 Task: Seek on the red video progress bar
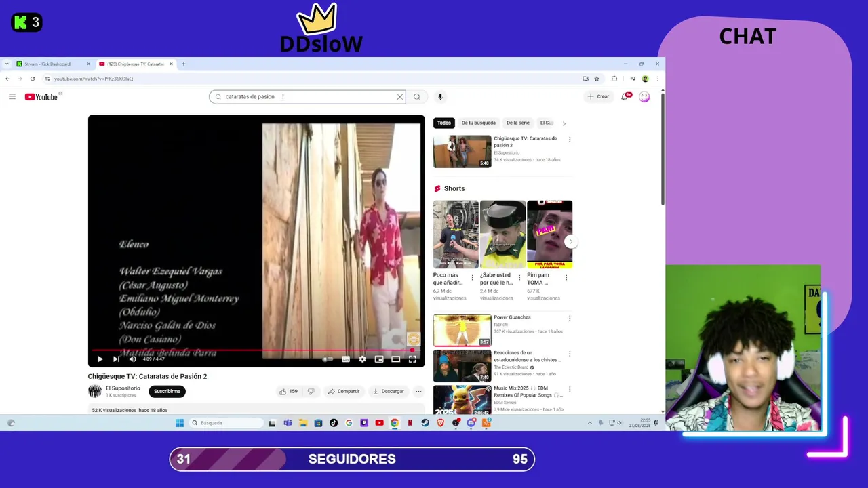256,350
